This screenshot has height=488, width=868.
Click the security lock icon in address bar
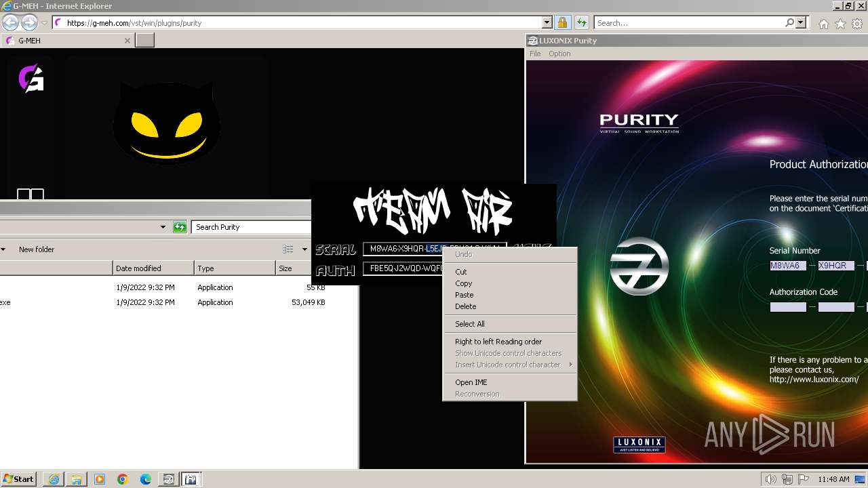562,23
